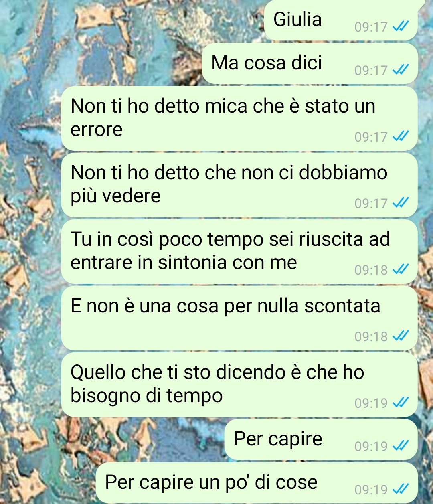
Task: Tap the message about "non ci dobbiamo più vedere"
Action: (239, 185)
